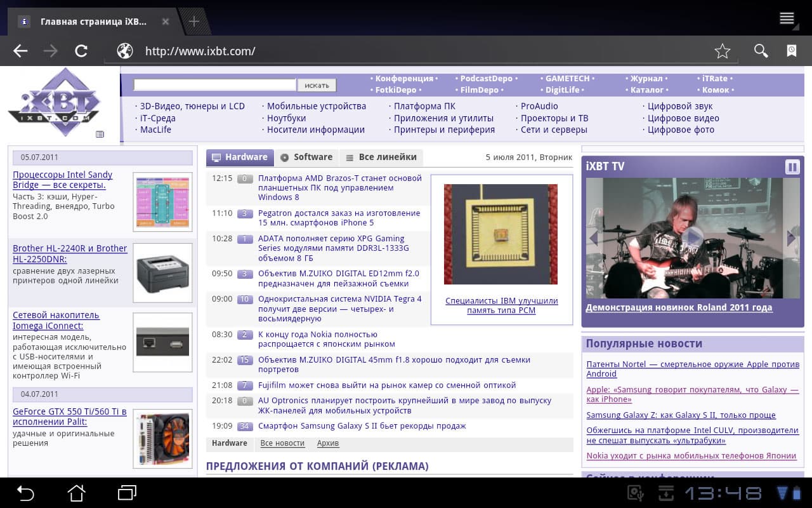Switch to Все линейки tab

[x=381, y=157]
